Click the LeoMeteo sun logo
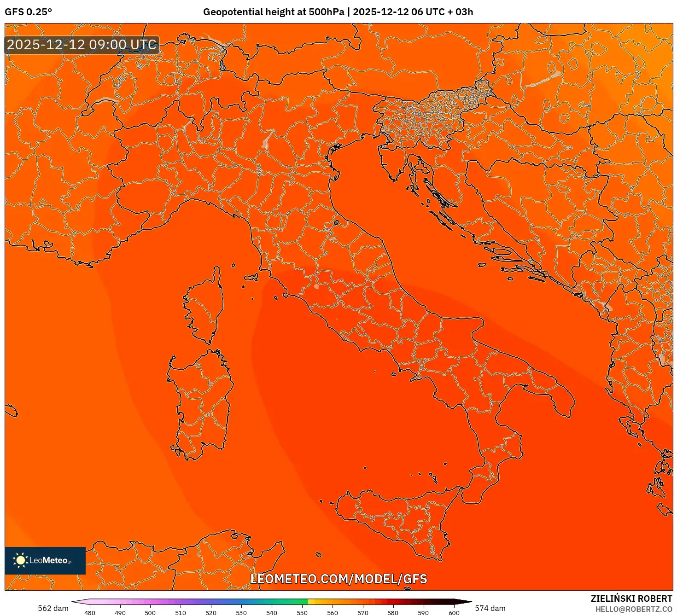 tap(20, 560)
